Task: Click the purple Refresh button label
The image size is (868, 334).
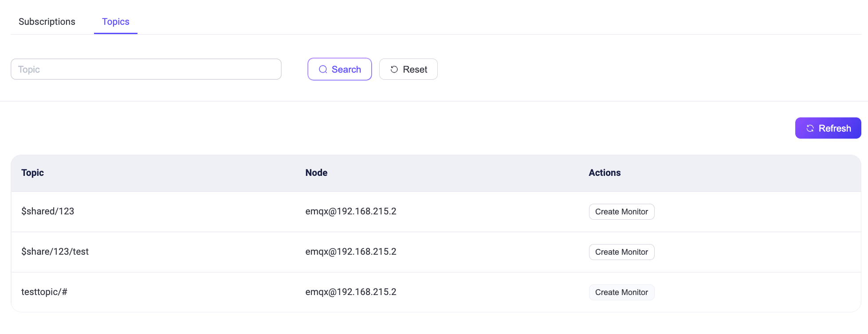Action: [834, 128]
